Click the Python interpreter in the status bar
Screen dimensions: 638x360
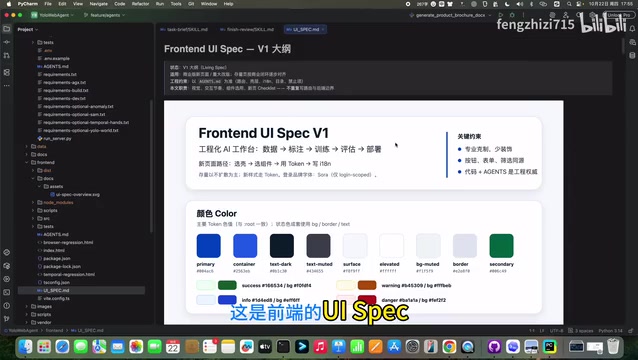[x=612, y=331]
